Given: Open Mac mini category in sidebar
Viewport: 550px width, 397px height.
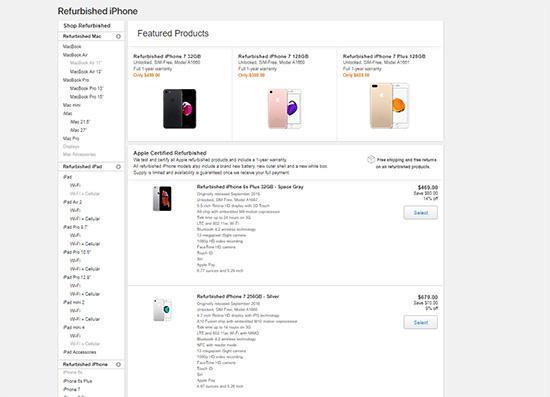Looking at the screenshot, I should point(72,105).
